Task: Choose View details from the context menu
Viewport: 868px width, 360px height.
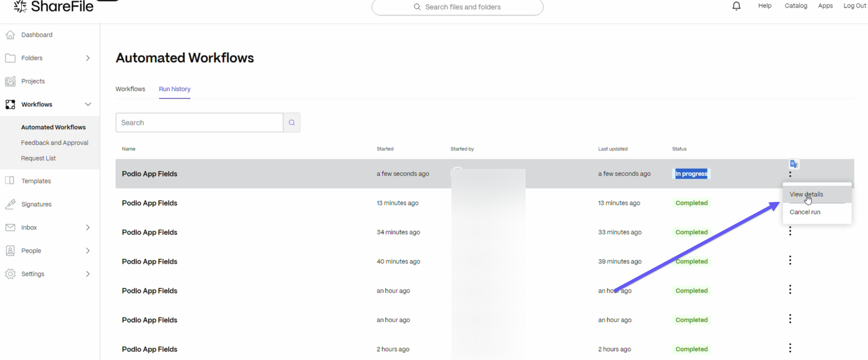Action: 817,195
